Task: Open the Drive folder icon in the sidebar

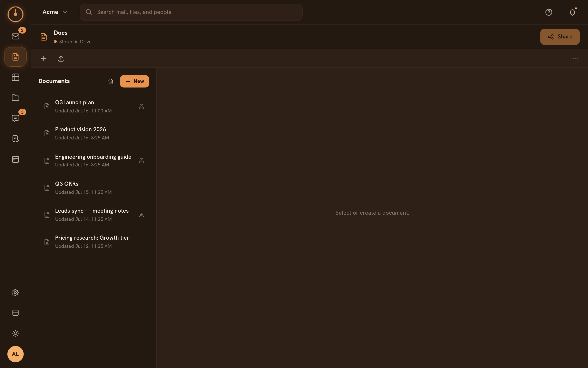Action: click(x=15, y=98)
